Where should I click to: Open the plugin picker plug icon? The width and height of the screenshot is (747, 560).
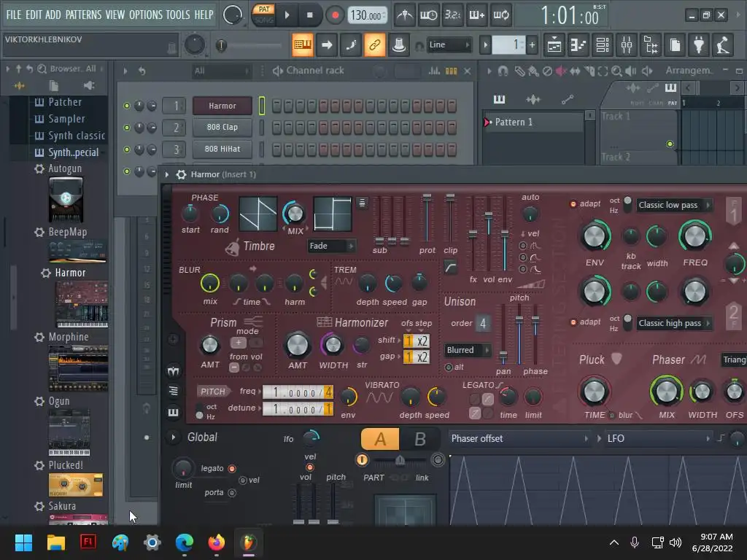pyautogui.click(x=699, y=45)
